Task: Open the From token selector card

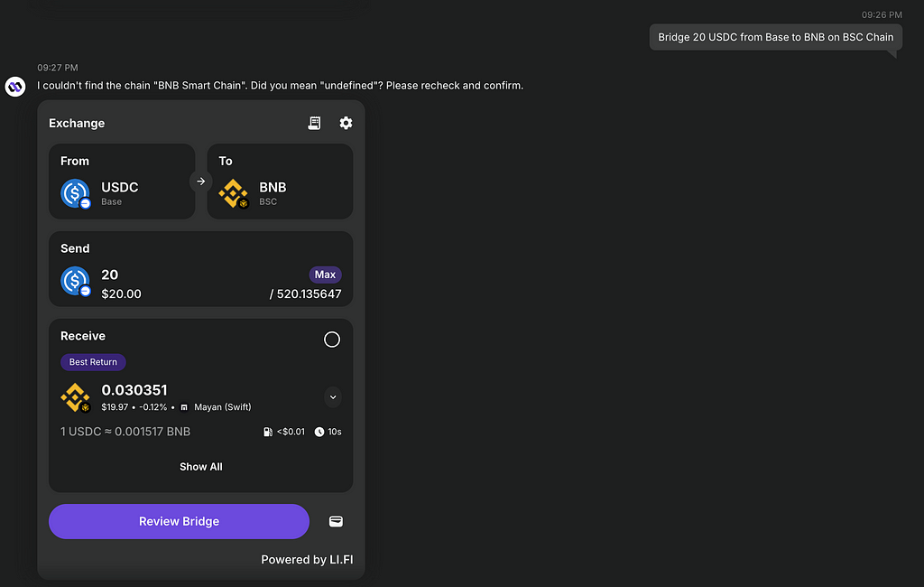Action: click(122, 182)
